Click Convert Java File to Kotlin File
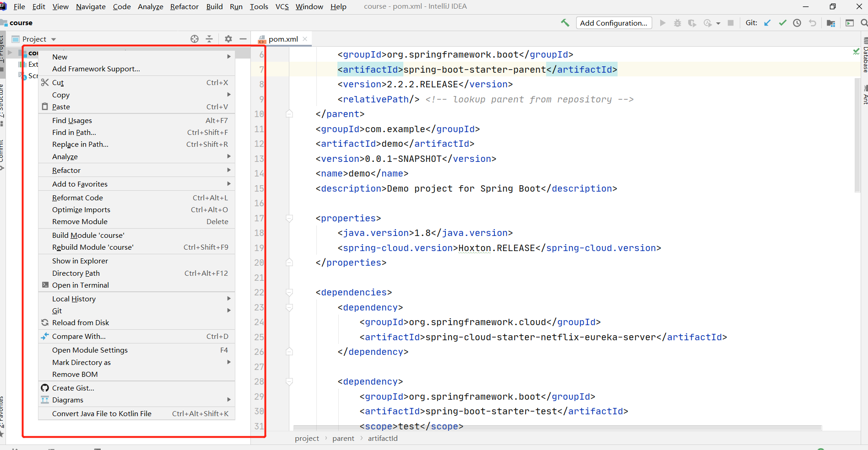 click(136, 414)
